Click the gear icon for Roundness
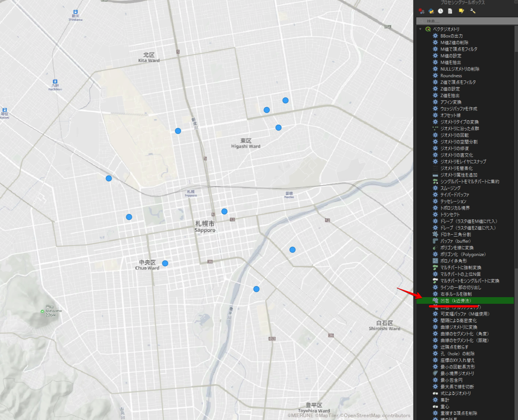Viewport: 518px width, 420px height. click(x=435, y=75)
